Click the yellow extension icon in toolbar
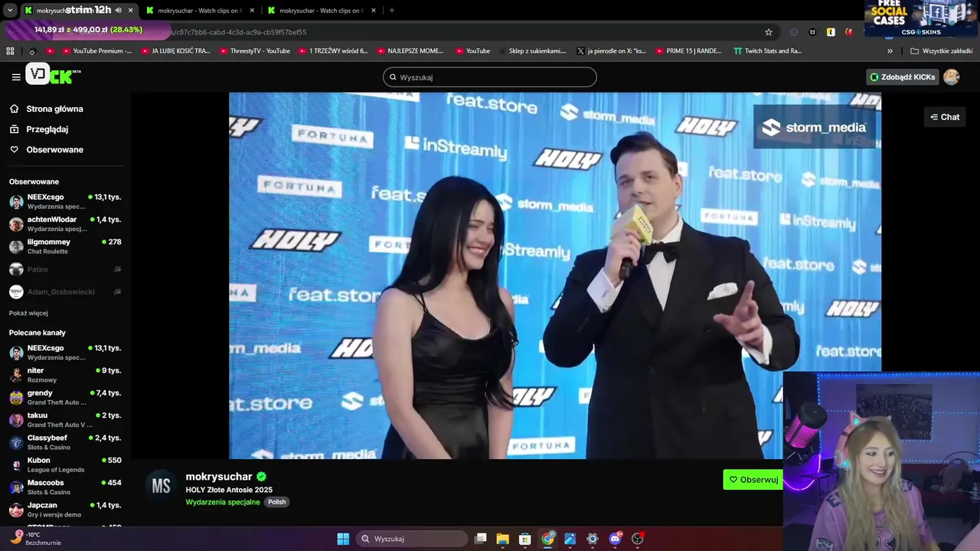The width and height of the screenshot is (980, 551). 831,32
